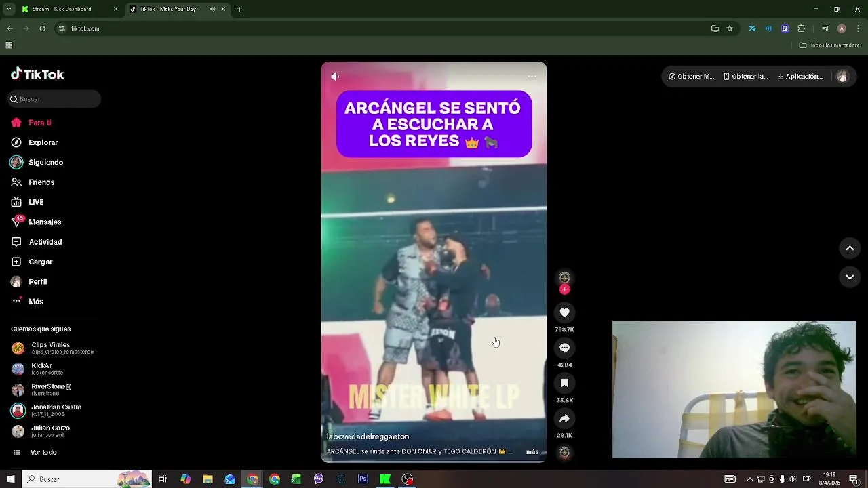Click Obtener M... coins button
This screenshot has width=868, height=488.
click(691, 77)
